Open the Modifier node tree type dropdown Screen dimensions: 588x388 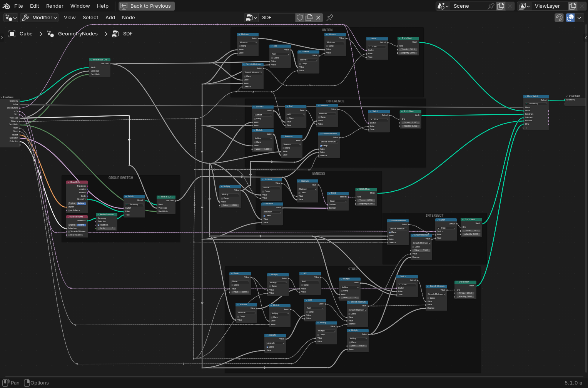(40, 18)
